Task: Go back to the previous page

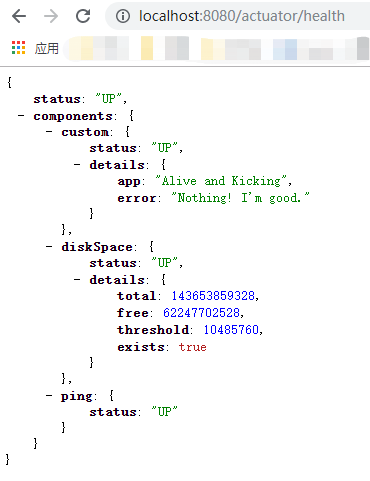Action: [x=19, y=16]
